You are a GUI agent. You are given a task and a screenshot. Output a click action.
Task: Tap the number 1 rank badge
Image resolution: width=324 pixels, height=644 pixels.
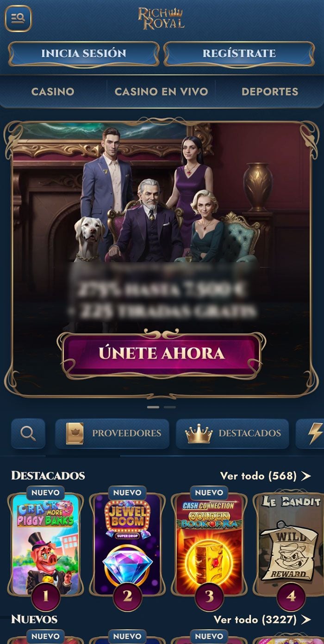coord(45,597)
